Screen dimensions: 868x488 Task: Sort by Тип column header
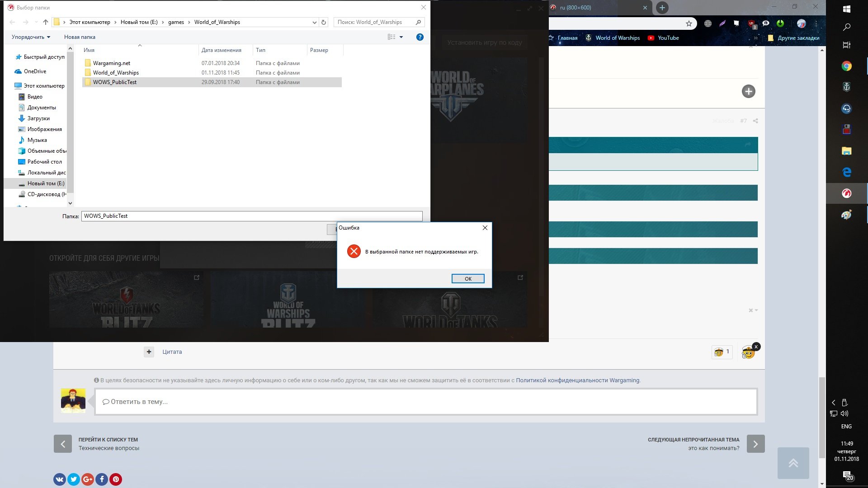260,50
